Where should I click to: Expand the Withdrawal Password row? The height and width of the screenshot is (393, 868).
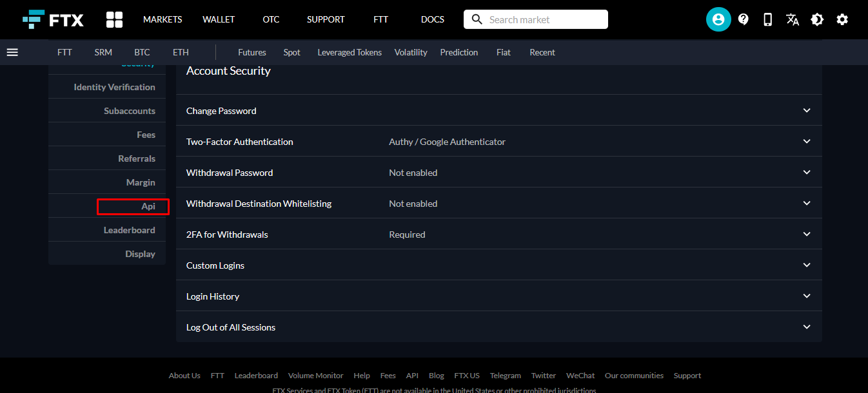tap(806, 173)
